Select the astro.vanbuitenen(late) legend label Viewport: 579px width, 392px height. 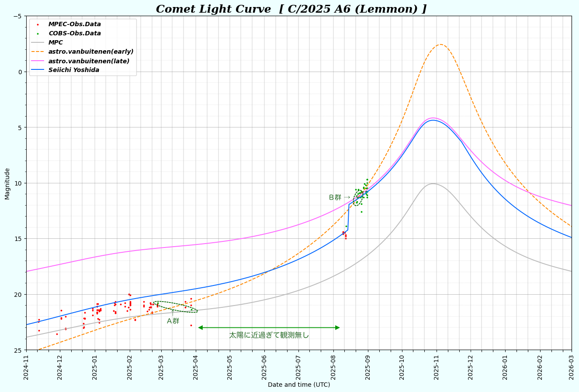click(x=89, y=61)
